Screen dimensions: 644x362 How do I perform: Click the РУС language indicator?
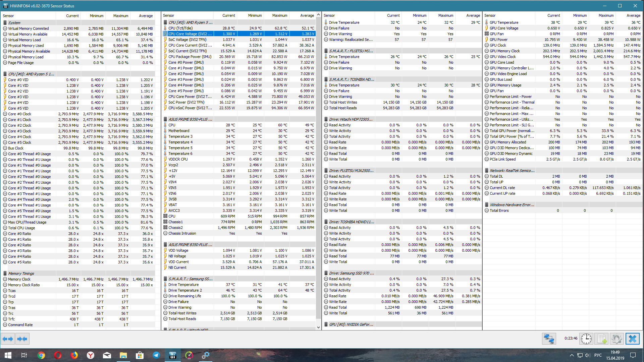(598, 355)
